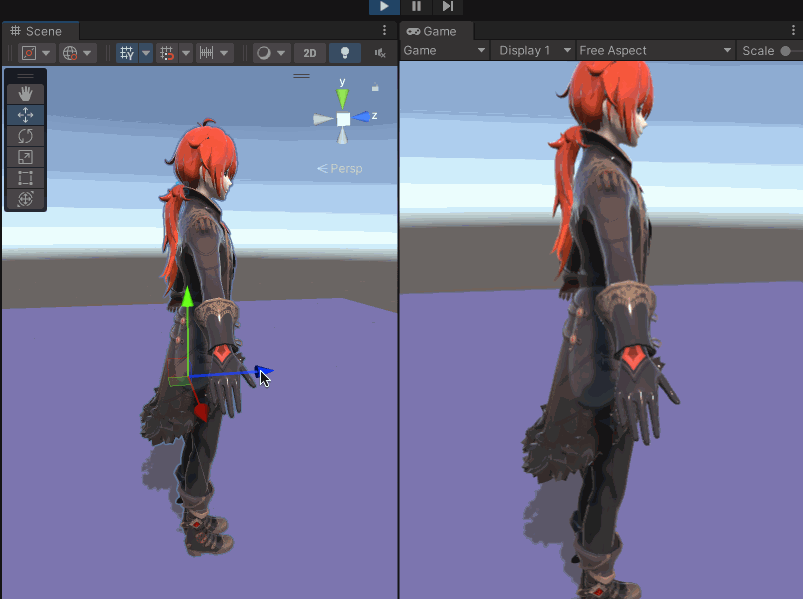Click the blue Z axis cone on gizmo

pos(362,117)
